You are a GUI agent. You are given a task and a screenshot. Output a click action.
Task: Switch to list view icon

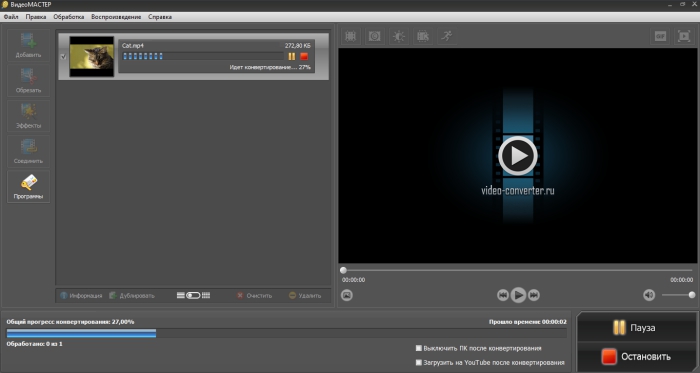click(x=180, y=295)
